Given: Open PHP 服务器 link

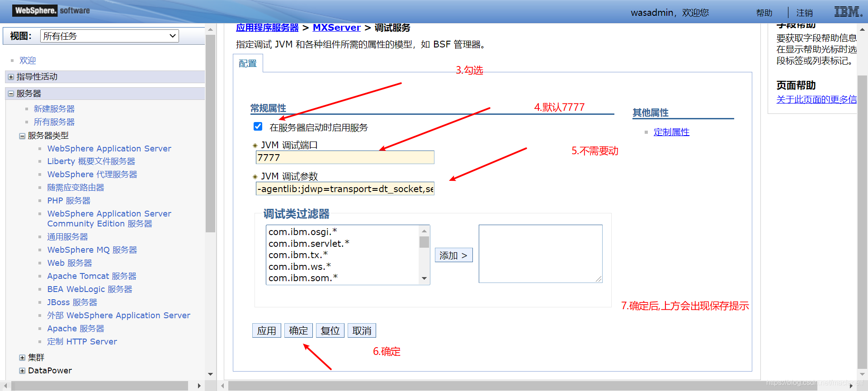Looking at the screenshot, I should point(69,201).
